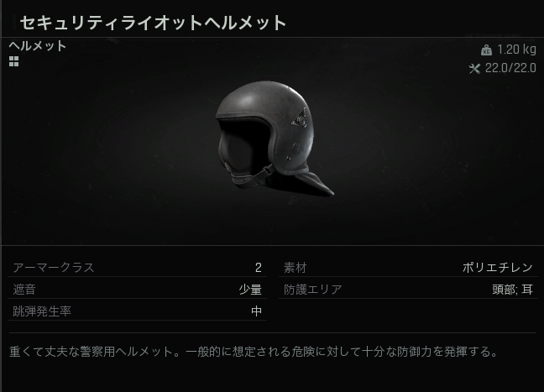The width and height of the screenshot is (544, 392).
Task: Select the 防護エリア label
Action: pyautogui.click(x=313, y=290)
